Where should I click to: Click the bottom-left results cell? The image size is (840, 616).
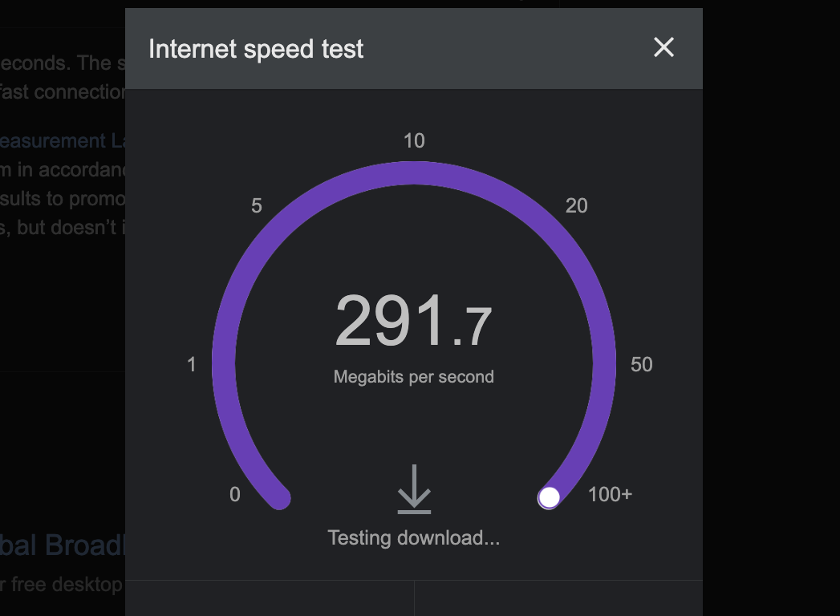tap(269, 598)
